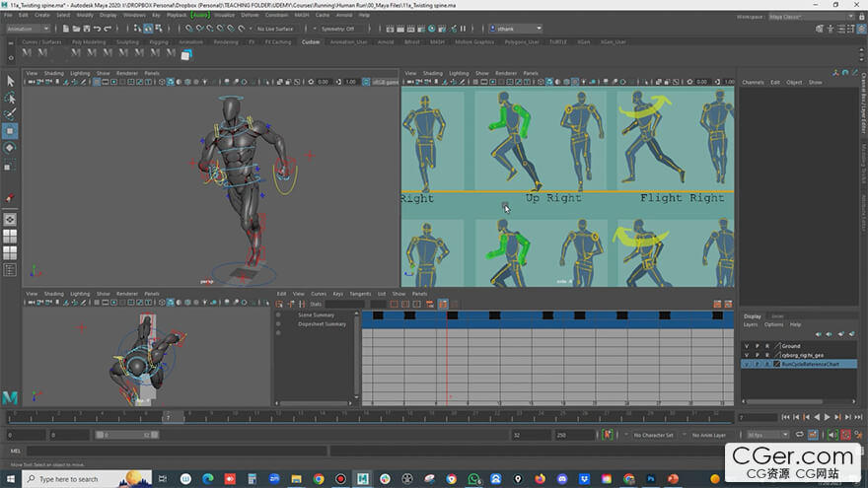Click Dopesheet Summary in the outliner

[x=322, y=323]
